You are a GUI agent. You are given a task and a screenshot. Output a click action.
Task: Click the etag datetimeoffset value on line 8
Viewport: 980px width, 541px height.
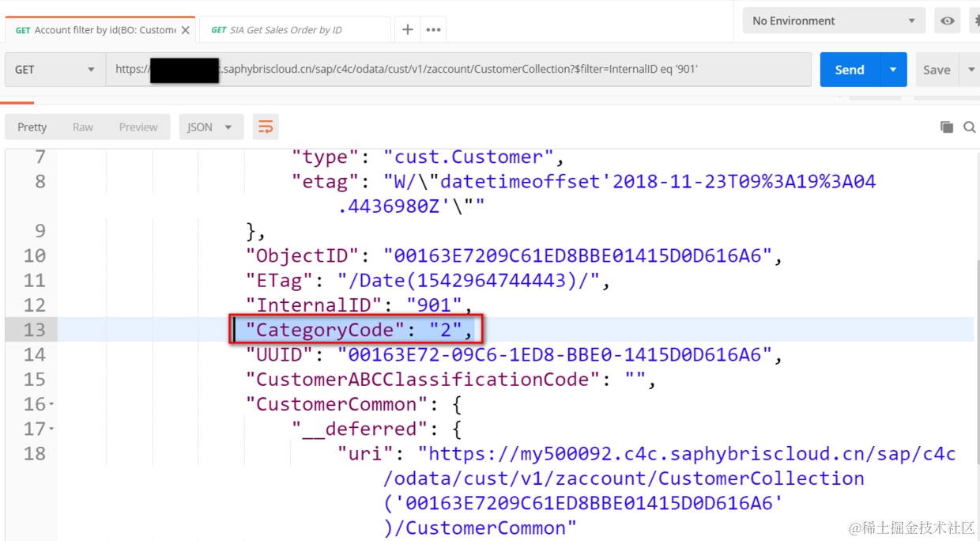tap(630, 194)
